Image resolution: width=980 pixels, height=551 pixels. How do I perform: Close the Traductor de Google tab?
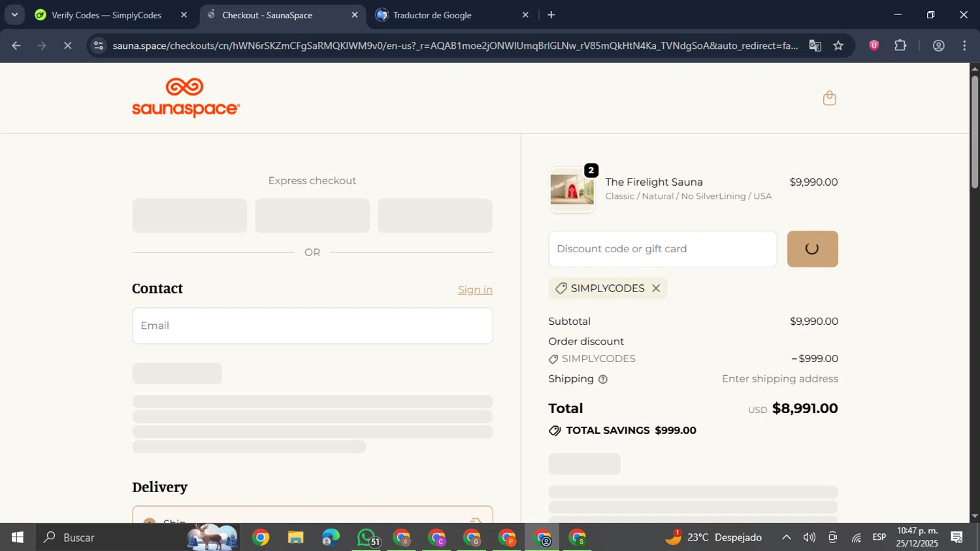coord(525,15)
